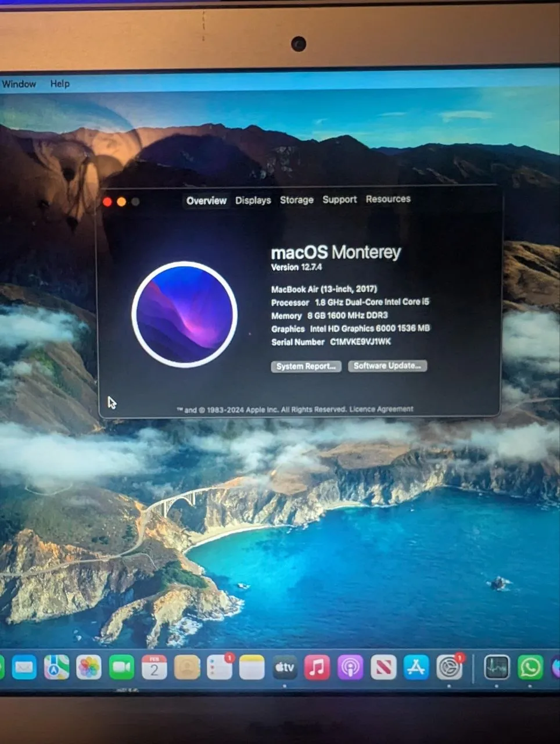Click the System Report button
This screenshot has height=744, width=560.
(306, 366)
